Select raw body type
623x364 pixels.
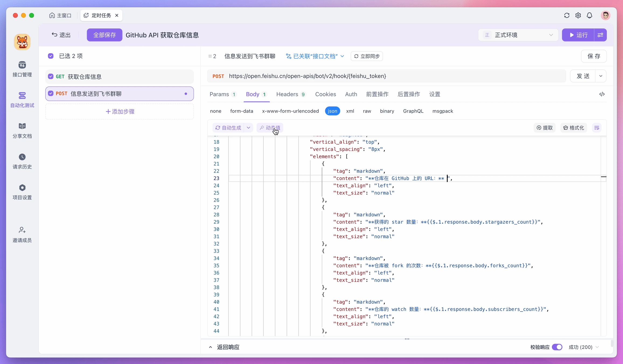(x=367, y=111)
